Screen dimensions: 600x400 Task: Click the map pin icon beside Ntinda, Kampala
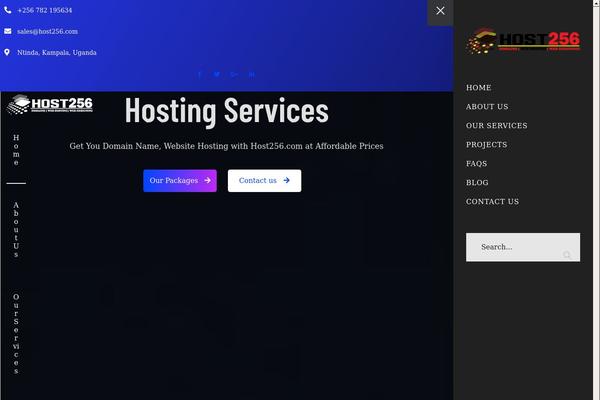pos(7,52)
